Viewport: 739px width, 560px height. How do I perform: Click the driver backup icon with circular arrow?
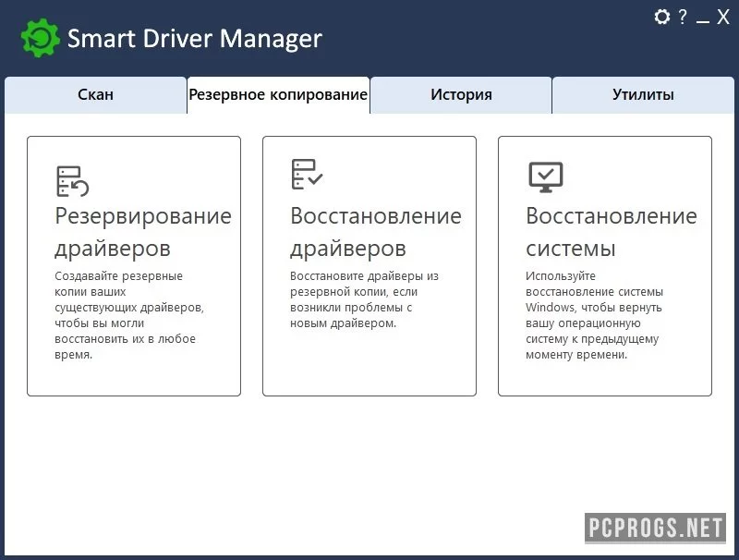click(72, 181)
